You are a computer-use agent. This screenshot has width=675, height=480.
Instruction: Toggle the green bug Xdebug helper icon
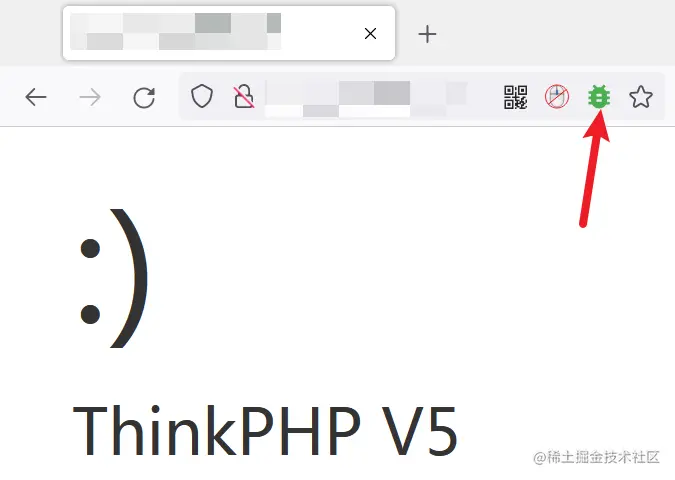coord(599,96)
